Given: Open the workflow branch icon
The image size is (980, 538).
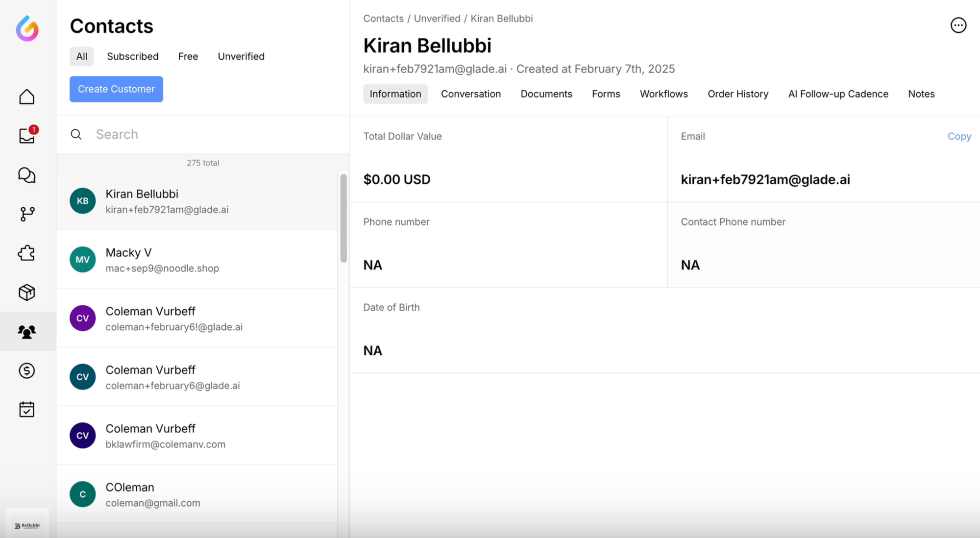Looking at the screenshot, I should pos(27,214).
